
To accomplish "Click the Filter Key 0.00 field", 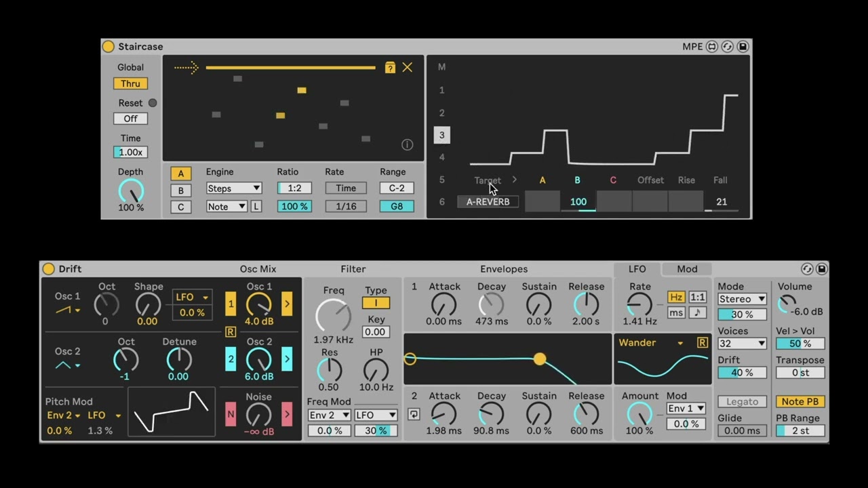I will click(x=376, y=332).
